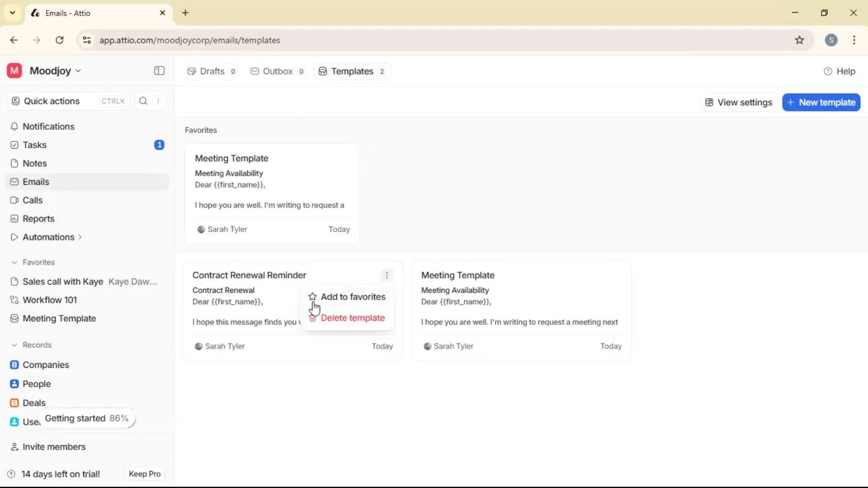Viewport: 868px width, 488px height.
Task: Open the Notes section
Action: click(x=34, y=163)
